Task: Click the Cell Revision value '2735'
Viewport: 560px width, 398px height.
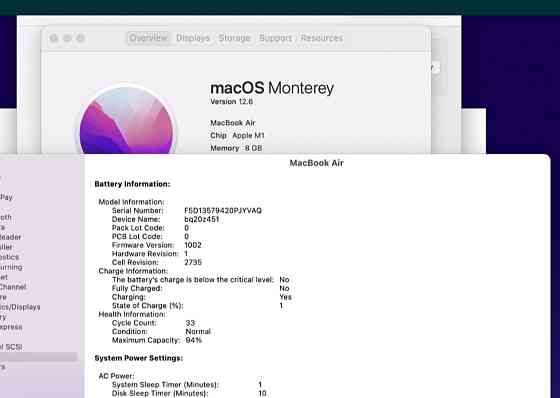Action: pyautogui.click(x=193, y=262)
